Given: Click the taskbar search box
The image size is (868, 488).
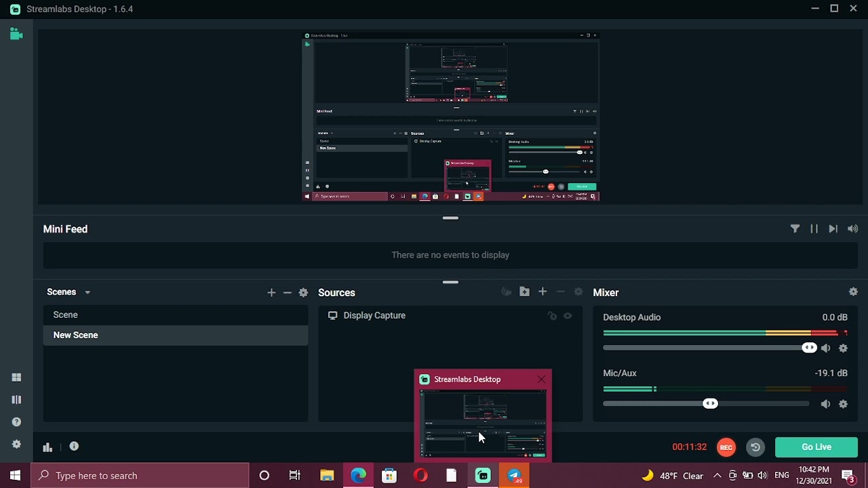Looking at the screenshot, I should point(140,476).
